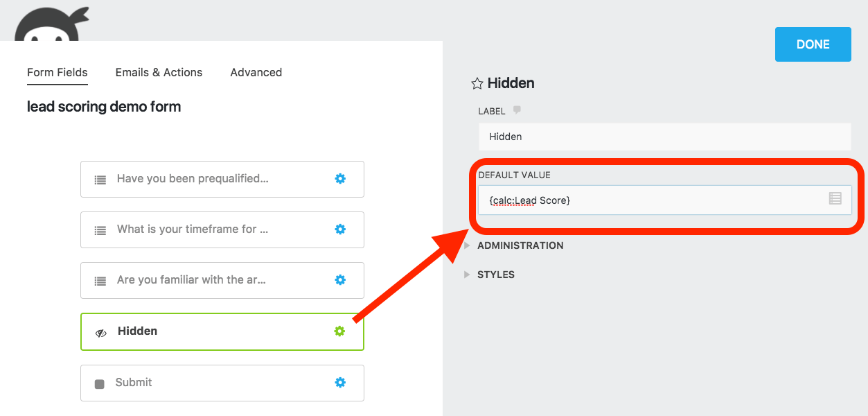Focus the Default Value input field
868x416 pixels.
coord(651,200)
